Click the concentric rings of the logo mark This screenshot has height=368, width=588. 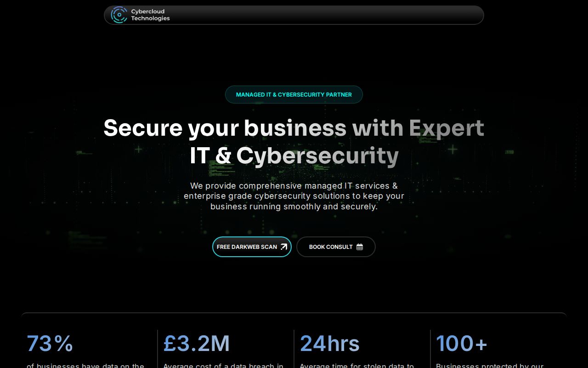coord(119,15)
